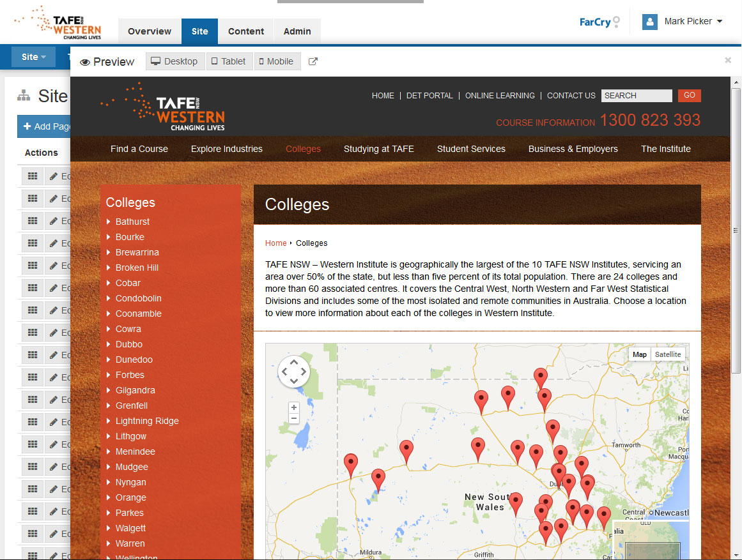The width and height of the screenshot is (742, 560).
Task: Open preview in new window icon
Action: point(313,61)
